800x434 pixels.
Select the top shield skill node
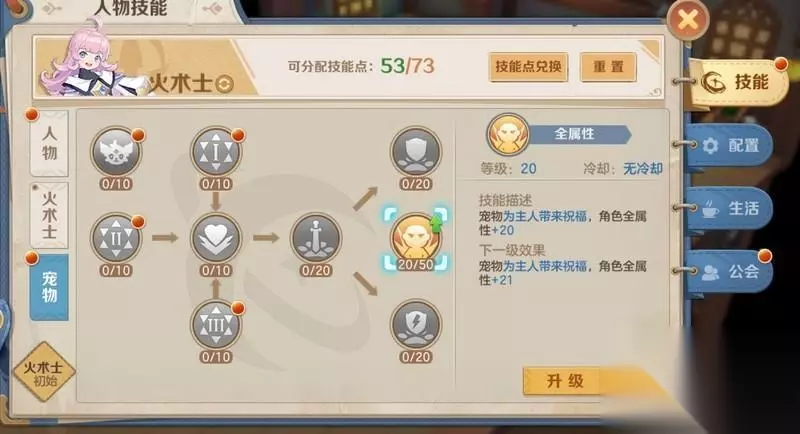click(416, 152)
